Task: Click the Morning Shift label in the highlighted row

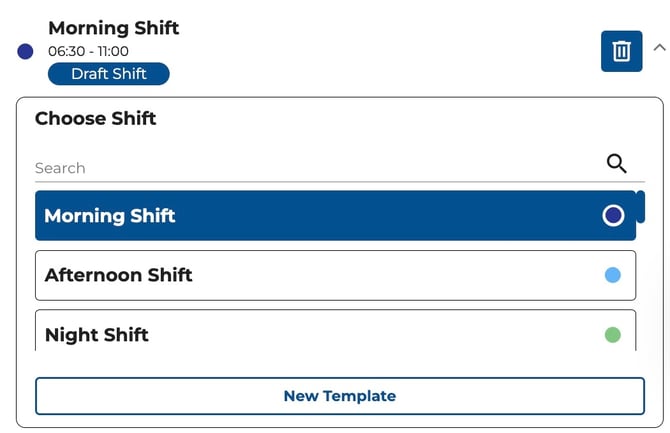Action: pos(110,216)
